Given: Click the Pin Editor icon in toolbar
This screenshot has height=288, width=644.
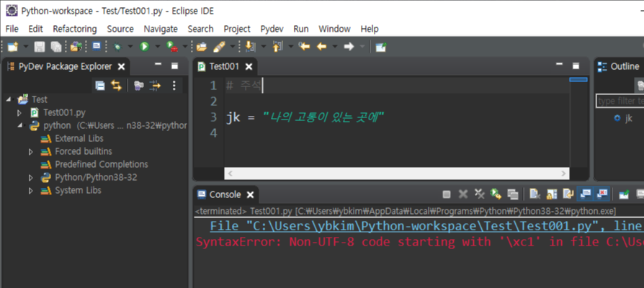Looking at the screenshot, I should 381,47.
